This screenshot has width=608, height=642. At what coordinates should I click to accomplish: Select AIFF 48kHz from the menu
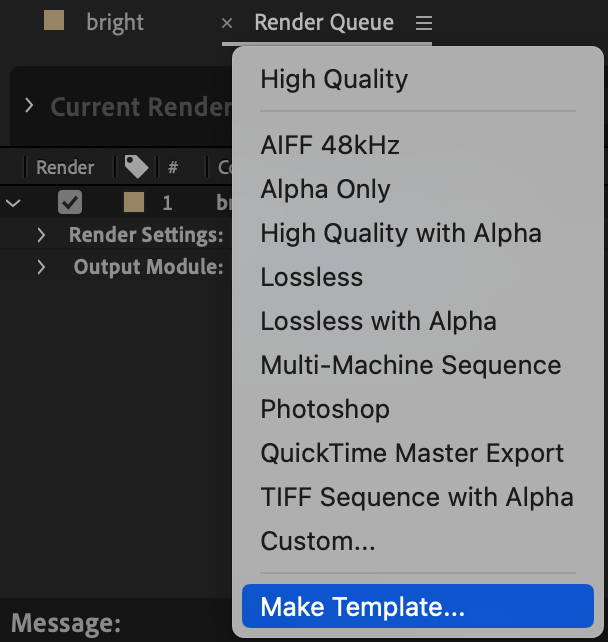pyautogui.click(x=330, y=145)
